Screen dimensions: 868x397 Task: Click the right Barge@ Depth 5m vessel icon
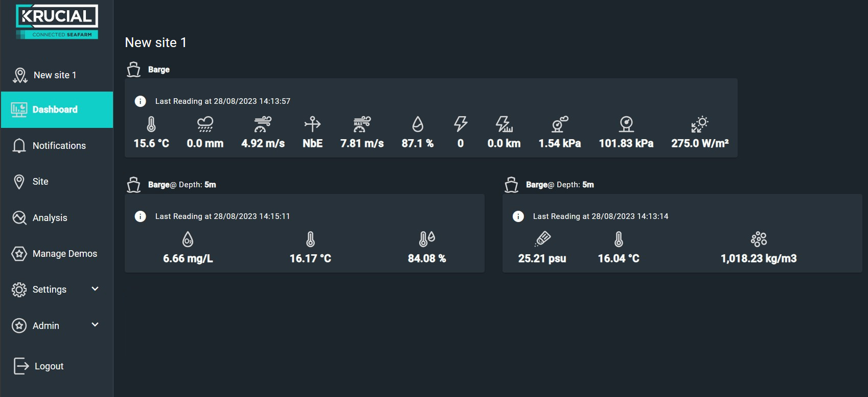pyautogui.click(x=512, y=185)
